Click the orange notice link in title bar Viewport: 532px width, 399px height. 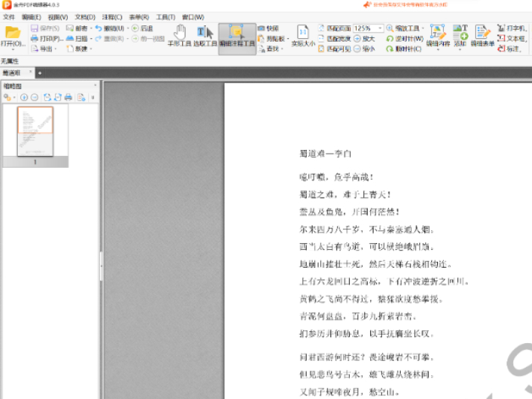point(405,4)
